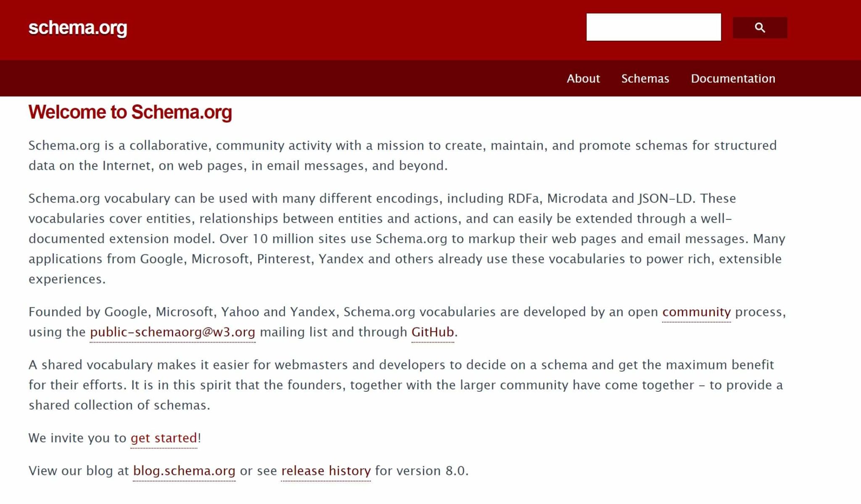Click the schema.org site logo
The width and height of the screenshot is (861, 504).
(x=78, y=28)
